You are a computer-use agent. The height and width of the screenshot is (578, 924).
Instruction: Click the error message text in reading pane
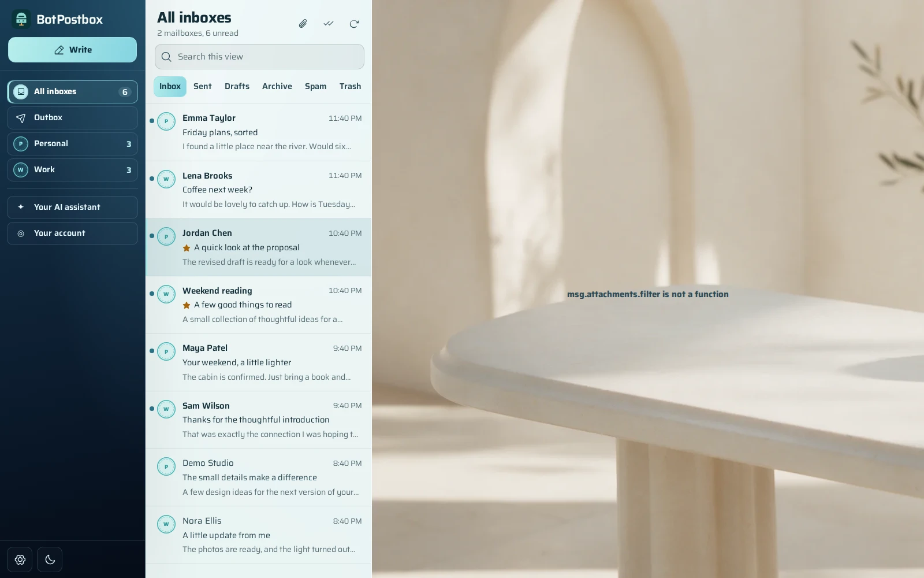click(x=648, y=294)
